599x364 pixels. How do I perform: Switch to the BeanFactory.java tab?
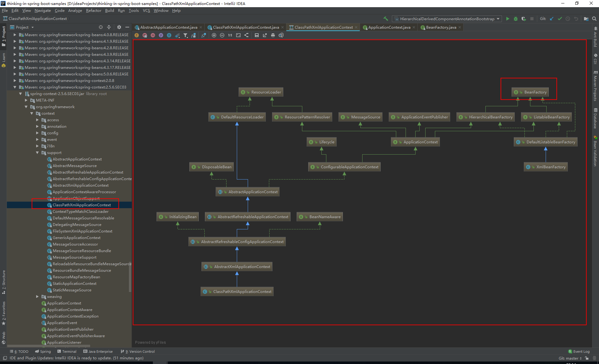441,27
